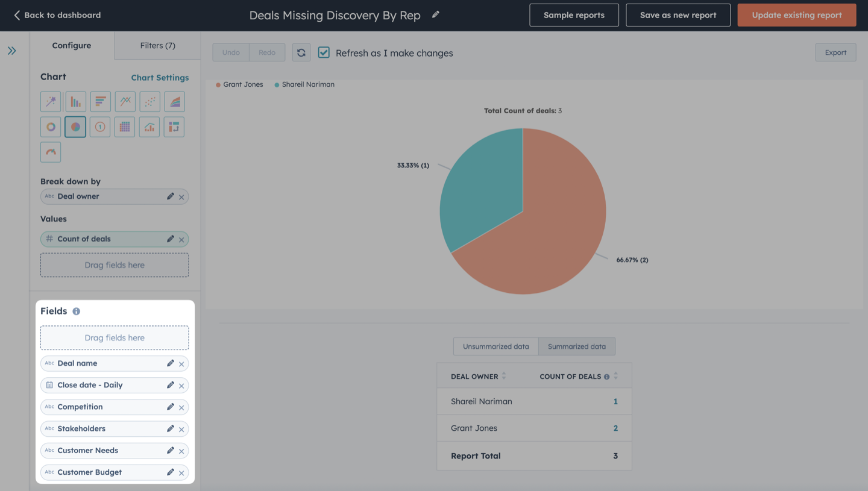Switch to Unsummarized data view
Image resolution: width=868 pixels, height=491 pixels.
click(x=495, y=346)
